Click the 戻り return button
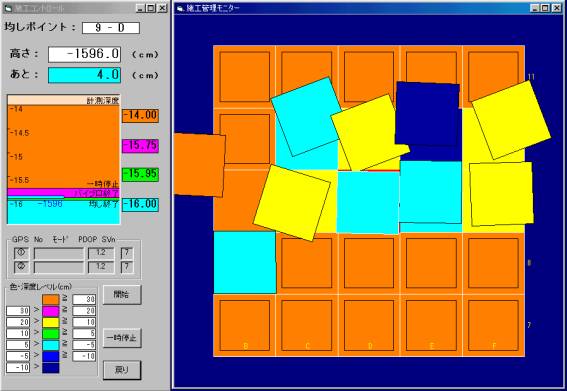This screenshot has height=391, width=567. click(x=122, y=370)
